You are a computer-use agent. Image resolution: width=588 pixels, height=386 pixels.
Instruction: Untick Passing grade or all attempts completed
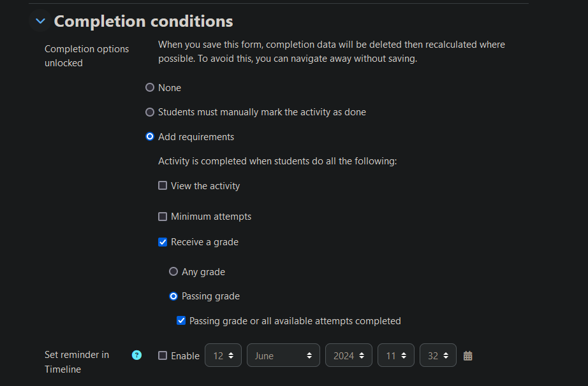pos(181,321)
